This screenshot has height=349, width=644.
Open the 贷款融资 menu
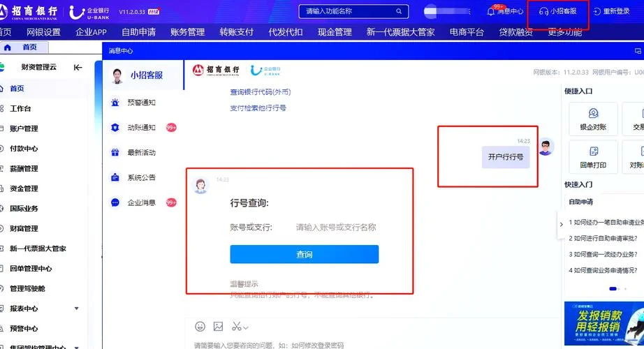click(516, 32)
